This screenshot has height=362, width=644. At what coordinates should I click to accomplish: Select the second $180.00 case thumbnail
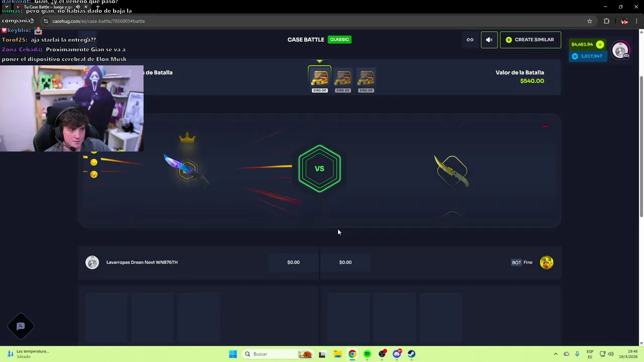click(343, 79)
